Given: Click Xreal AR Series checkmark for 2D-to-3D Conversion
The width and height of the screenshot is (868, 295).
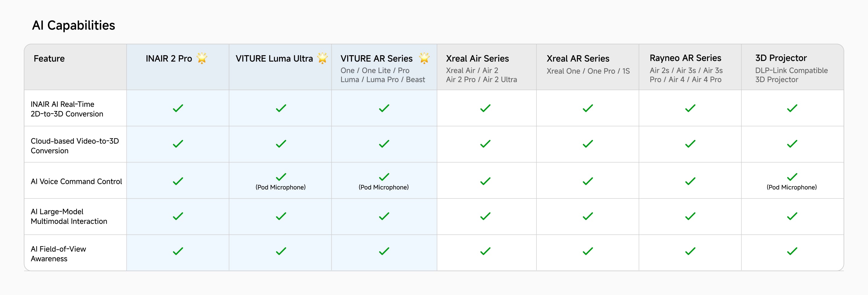Looking at the screenshot, I should coord(588,108).
